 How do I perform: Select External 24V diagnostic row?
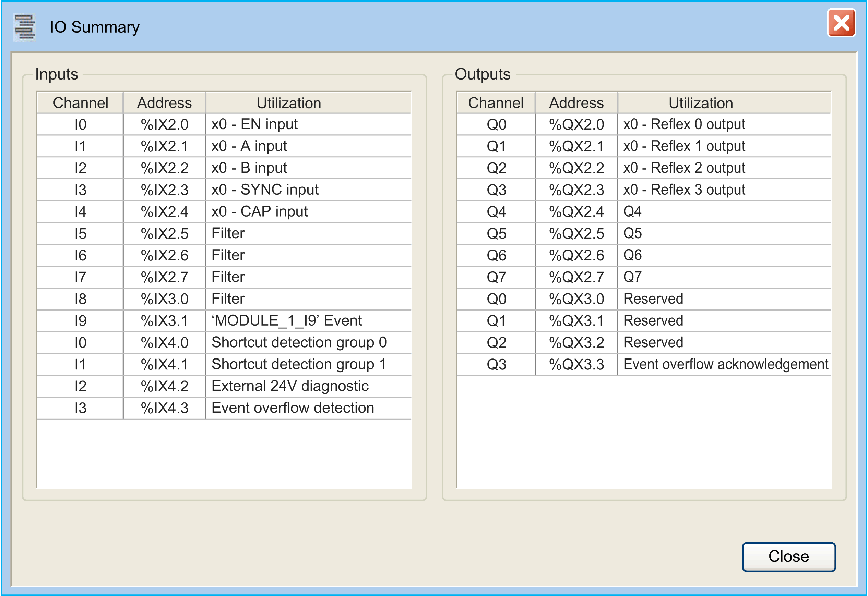[x=290, y=386]
